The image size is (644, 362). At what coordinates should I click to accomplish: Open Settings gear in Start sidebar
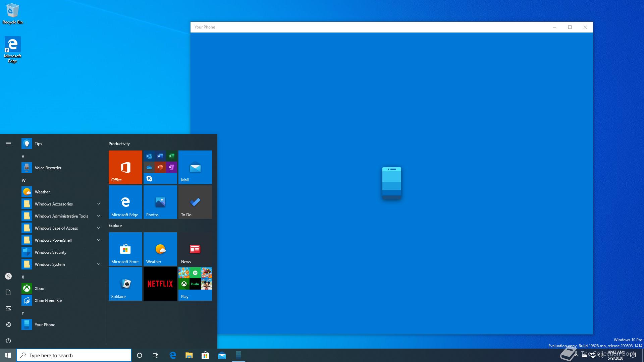8,324
